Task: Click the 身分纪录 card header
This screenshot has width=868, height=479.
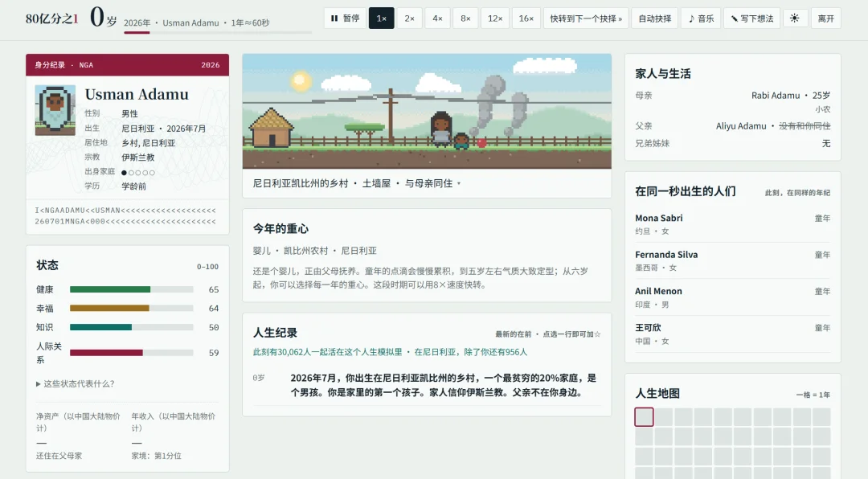Action: 127,65
